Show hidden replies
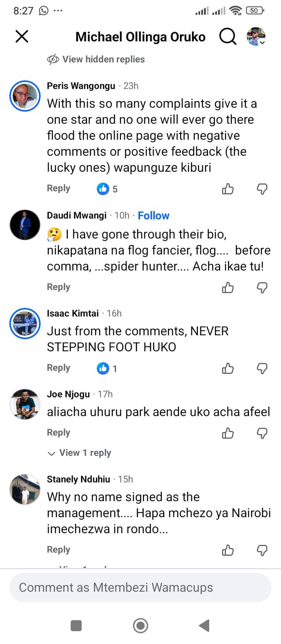The width and height of the screenshot is (281, 644). coord(96,59)
